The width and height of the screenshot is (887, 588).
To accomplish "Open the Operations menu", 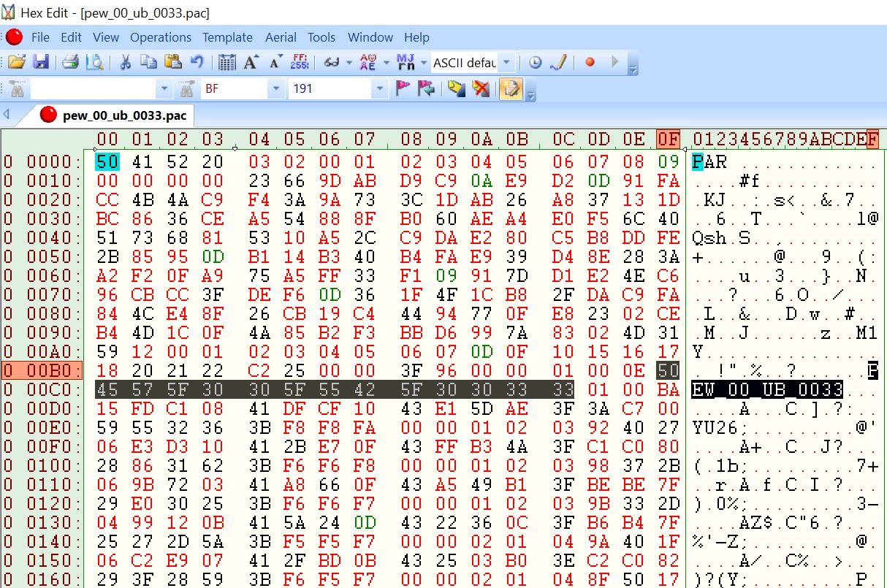I will click(161, 37).
